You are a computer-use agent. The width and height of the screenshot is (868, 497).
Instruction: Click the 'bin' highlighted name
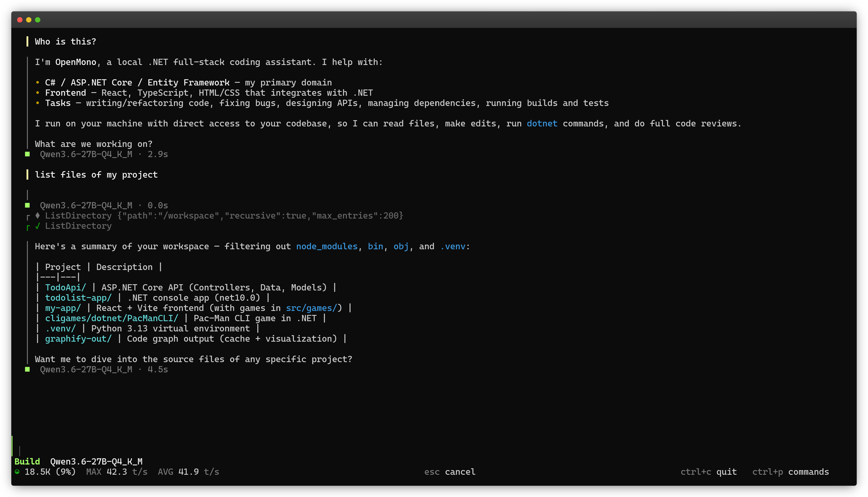click(375, 246)
